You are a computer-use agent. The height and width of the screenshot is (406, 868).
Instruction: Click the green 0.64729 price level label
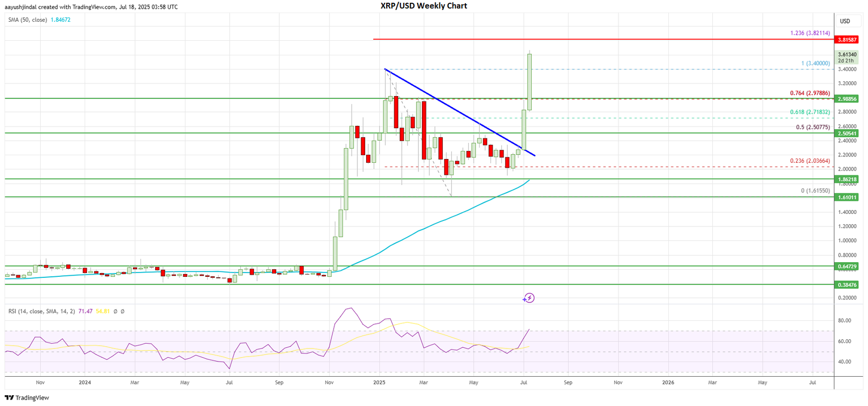coord(847,267)
